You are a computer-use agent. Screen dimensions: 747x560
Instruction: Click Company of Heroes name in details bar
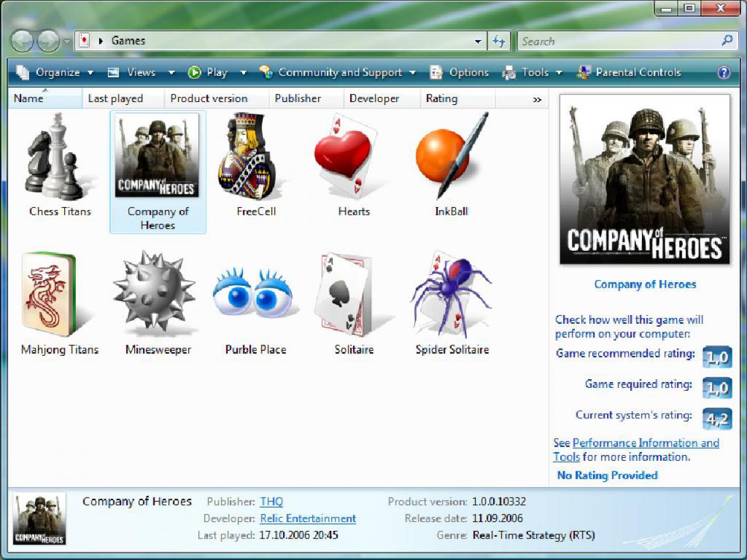pos(137,501)
